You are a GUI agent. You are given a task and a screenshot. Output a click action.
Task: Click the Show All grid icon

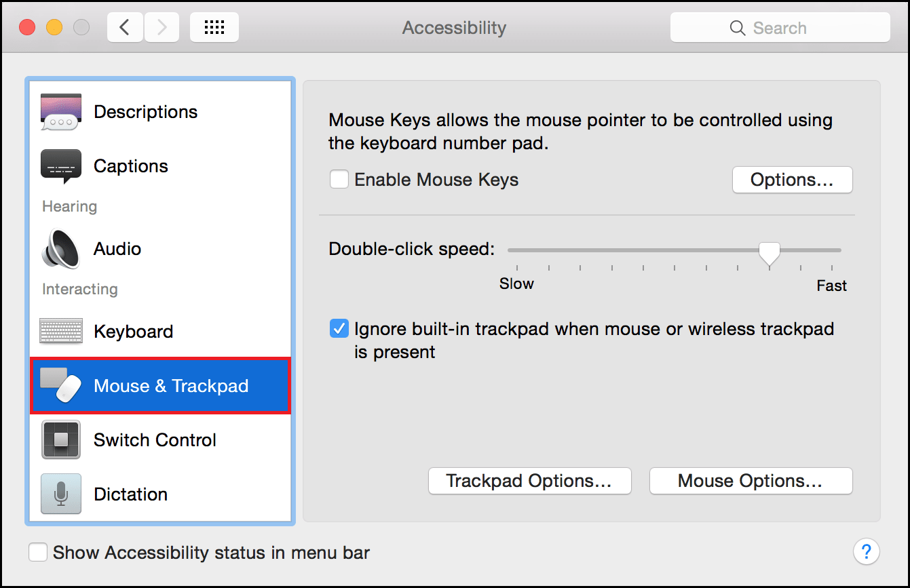[x=214, y=27]
